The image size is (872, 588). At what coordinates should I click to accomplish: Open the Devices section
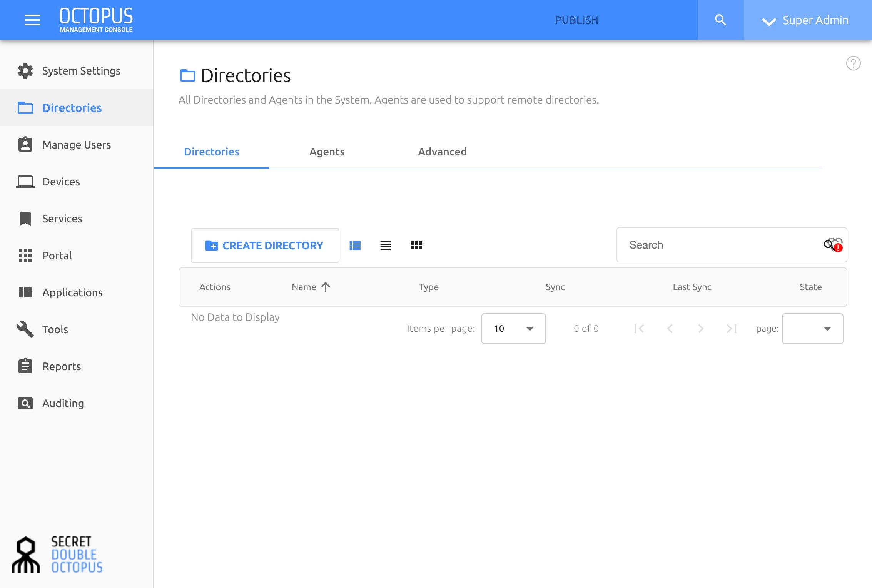[77, 182]
